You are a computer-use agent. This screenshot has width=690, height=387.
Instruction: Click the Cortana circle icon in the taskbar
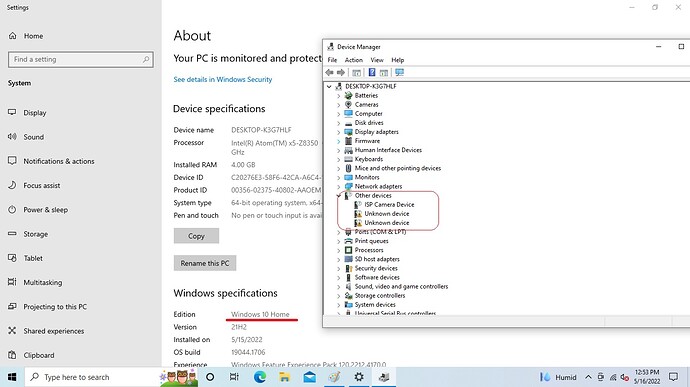click(x=210, y=377)
